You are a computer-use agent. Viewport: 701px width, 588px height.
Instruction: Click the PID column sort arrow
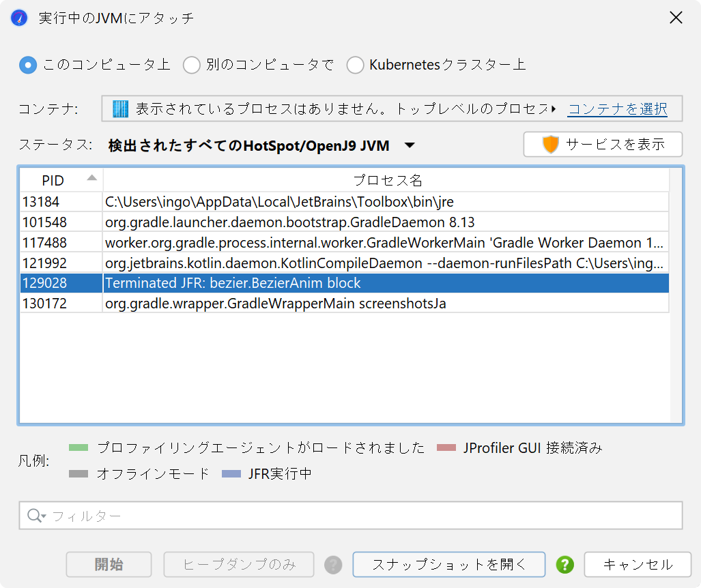[91, 178]
